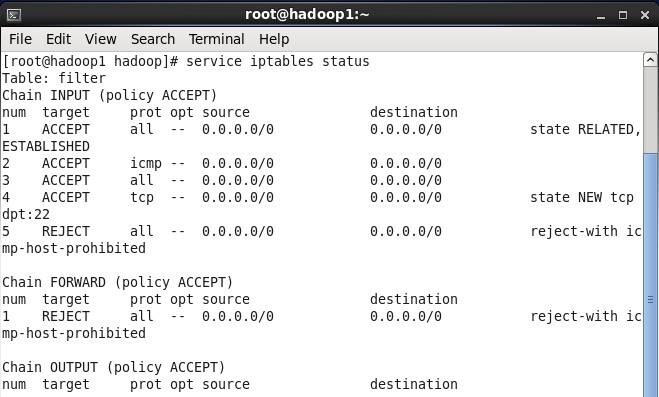Click 'state NEW tcp' text in rule 4
The image size is (659, 397).
[x=582, y=197]
